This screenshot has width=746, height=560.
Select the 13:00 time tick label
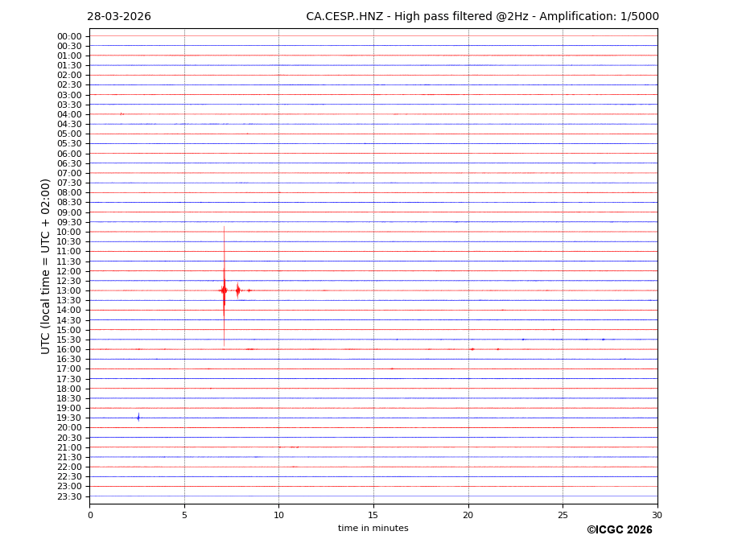coord(69,290)
